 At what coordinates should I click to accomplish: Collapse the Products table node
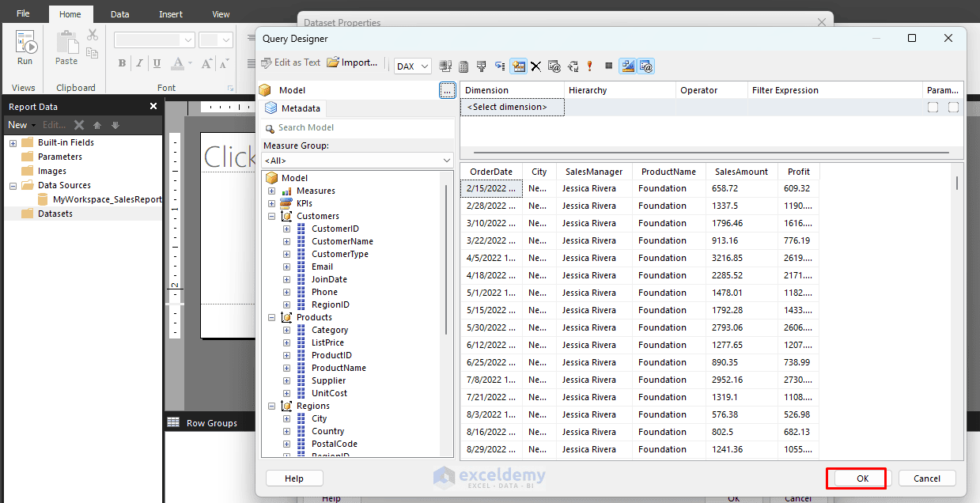(272, 317)
